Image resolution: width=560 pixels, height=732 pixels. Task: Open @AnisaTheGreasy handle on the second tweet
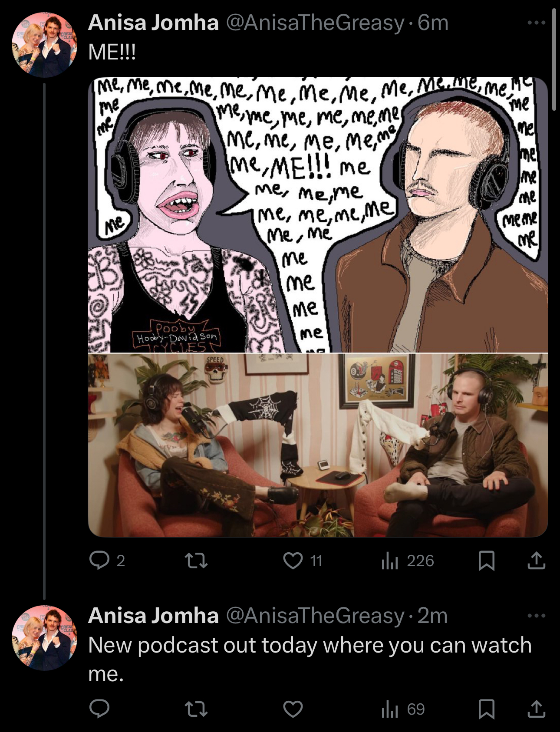pyautogui.click(x=315, y=617)
